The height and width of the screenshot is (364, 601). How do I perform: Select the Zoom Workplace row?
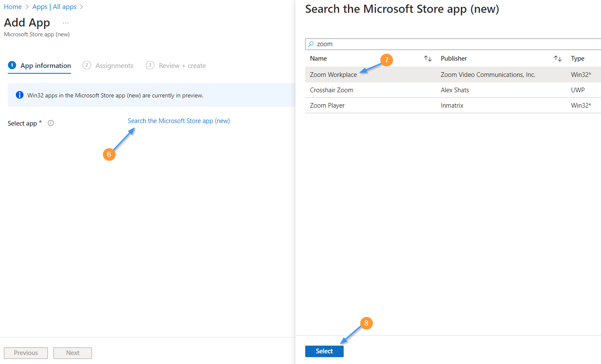pos(453,74)
